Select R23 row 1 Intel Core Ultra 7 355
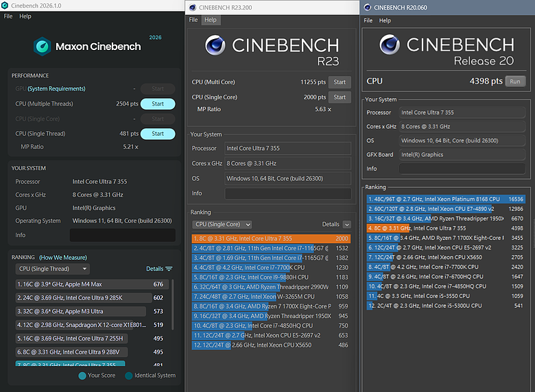Image resolution: width=535 pixels, height=392 pixels. tap(271, 238)
